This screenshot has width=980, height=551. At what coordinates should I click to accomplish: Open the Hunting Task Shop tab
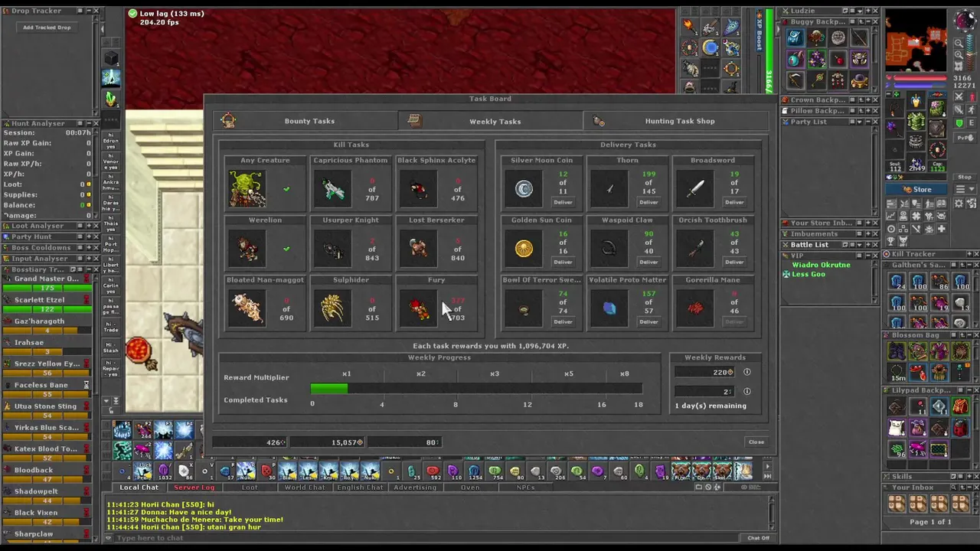tap(675, 121)
